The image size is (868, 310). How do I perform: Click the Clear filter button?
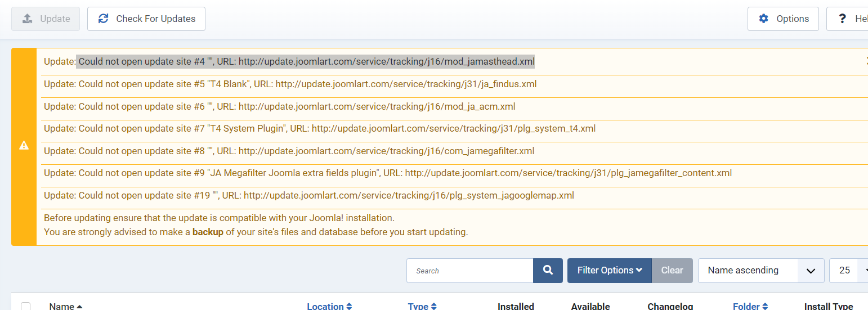672,271
